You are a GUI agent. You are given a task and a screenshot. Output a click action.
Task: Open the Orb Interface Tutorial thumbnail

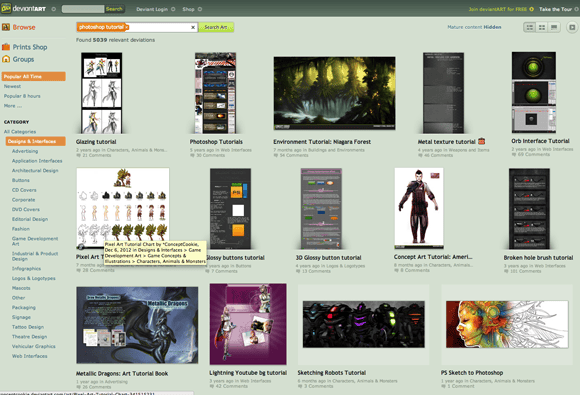pos(534,92)
